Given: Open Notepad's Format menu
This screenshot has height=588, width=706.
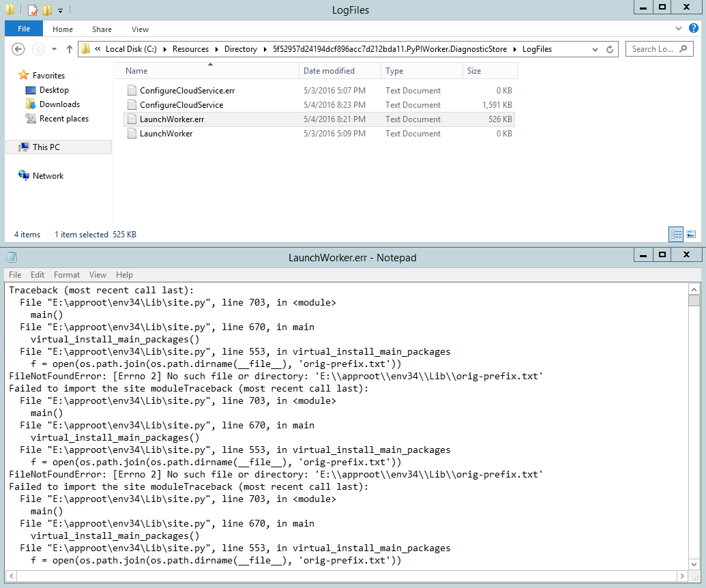Looking at the screenshot, I should coord(67,275).
